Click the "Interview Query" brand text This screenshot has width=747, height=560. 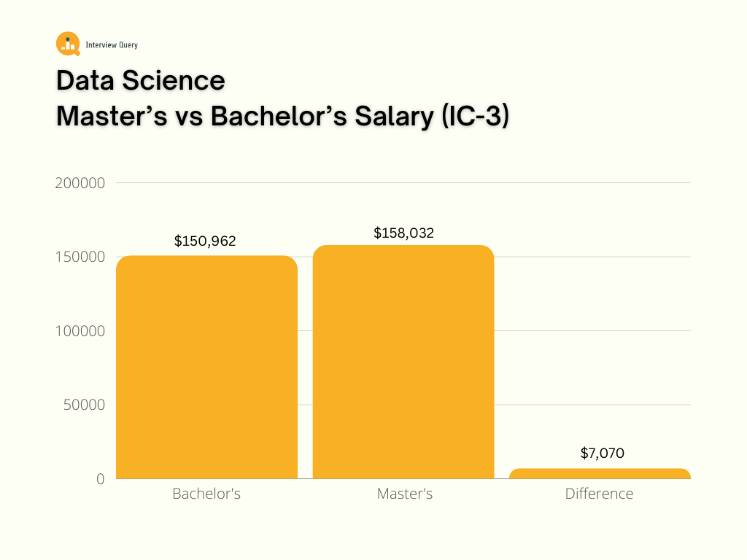tap(112, 45)
